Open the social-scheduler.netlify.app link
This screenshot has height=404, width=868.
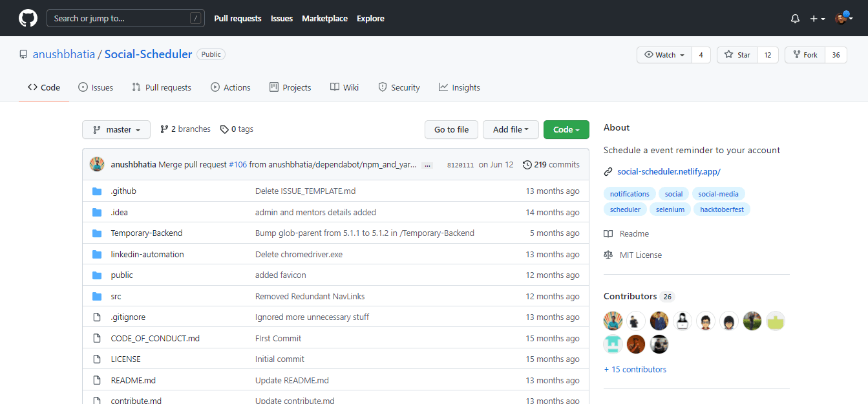tap(668, 171)
